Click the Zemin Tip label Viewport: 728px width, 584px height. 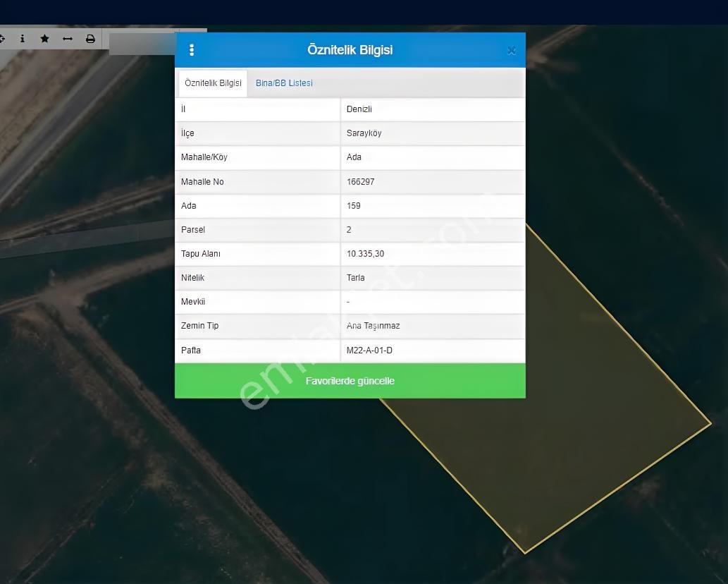click(x=199, y=326)
